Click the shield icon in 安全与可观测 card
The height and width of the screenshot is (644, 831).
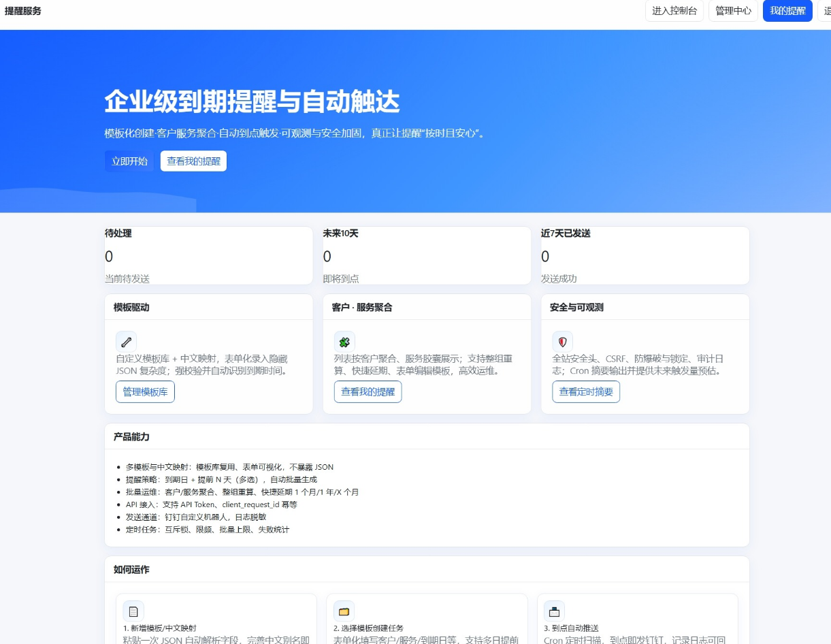pos(562,342)
